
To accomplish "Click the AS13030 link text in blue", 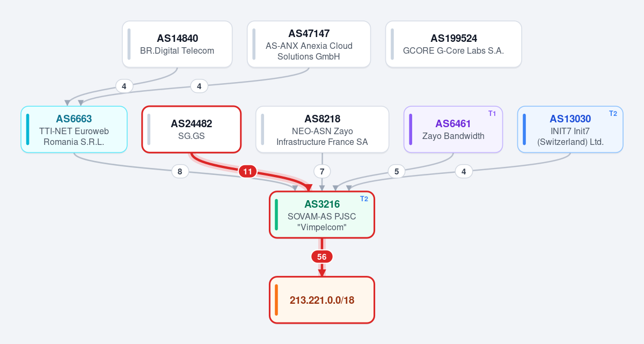I will tap(570, 119).
